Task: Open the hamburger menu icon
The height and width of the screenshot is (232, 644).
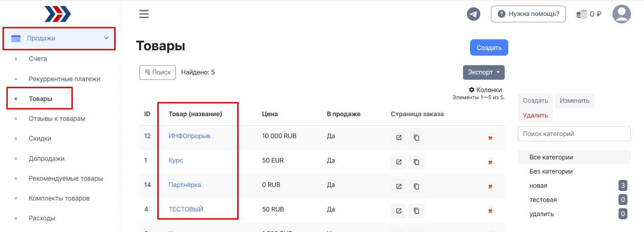Action: coord(144,14)
